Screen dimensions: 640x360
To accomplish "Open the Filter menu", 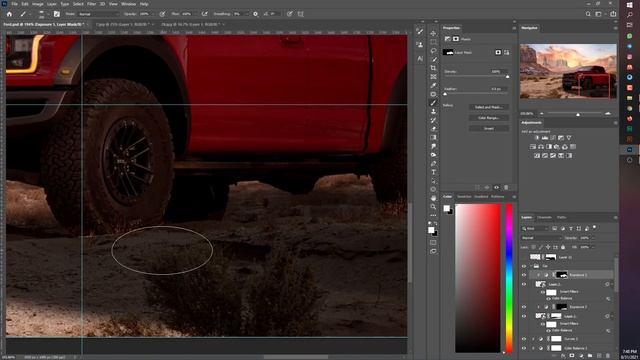I will point(91,4).
